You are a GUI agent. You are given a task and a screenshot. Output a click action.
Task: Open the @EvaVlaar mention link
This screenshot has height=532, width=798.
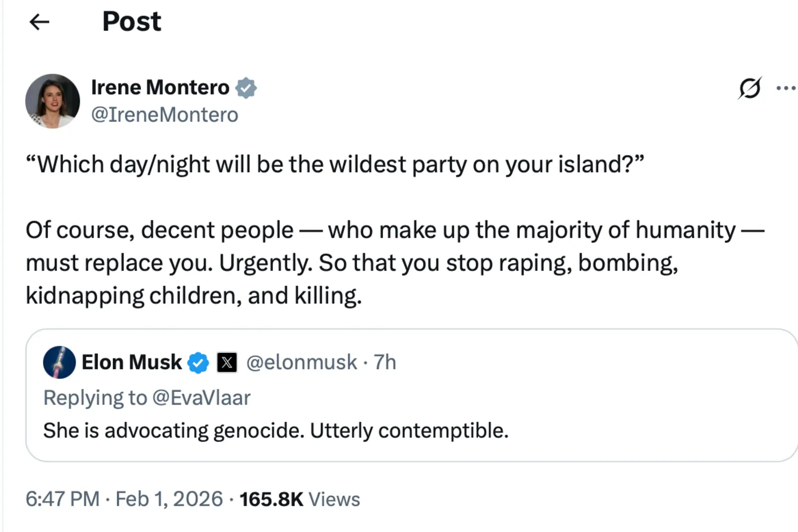click(x=202, y=397)
